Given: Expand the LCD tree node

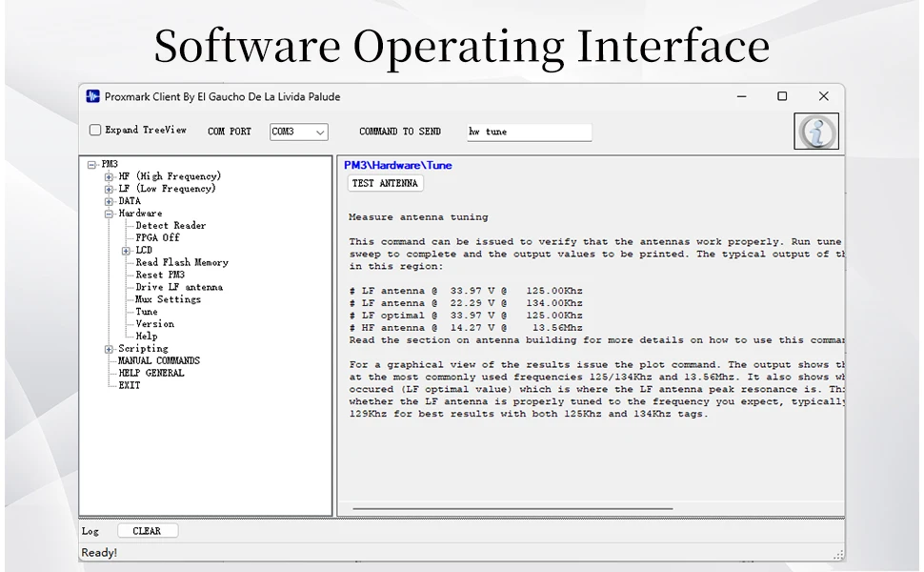Looking at the screenshot, I should (x=126, y=251).
